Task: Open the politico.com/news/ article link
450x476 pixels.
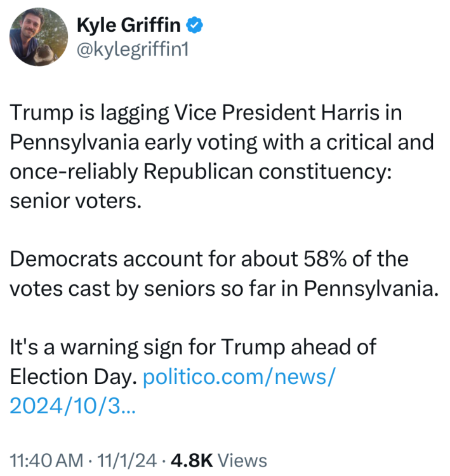Action: click(239, 377)
